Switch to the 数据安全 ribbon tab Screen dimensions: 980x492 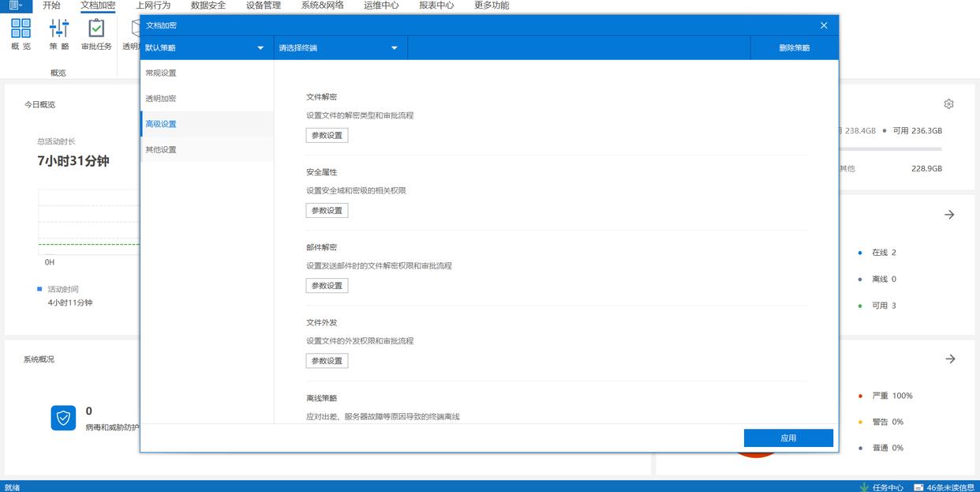pyautogui.click(x=208, y=6)
